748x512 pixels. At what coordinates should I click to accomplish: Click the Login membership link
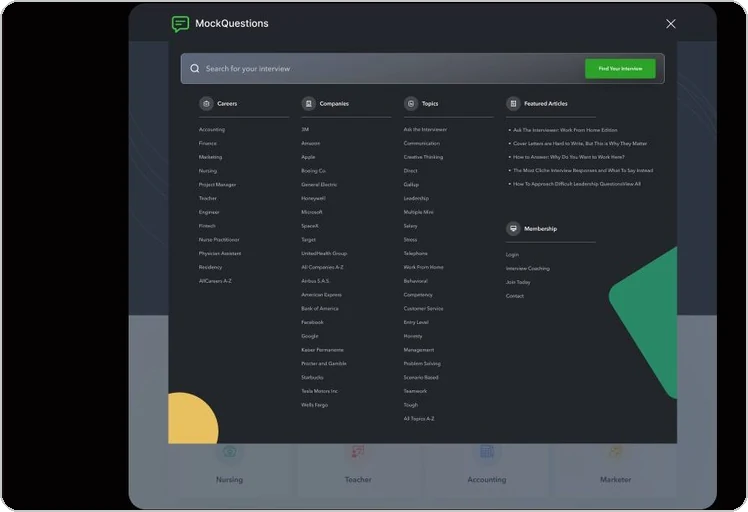tap(512, 255)
